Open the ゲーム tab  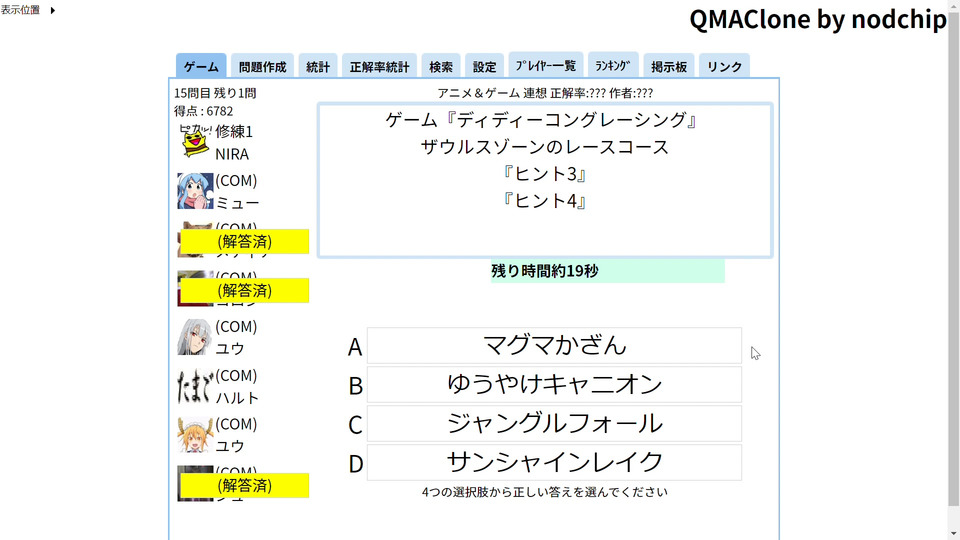[x=201, y=66]
